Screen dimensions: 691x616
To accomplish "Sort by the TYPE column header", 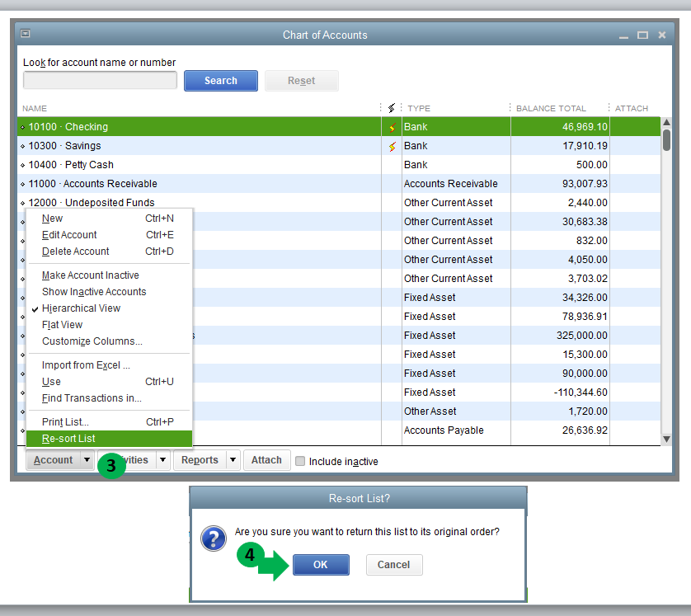I will pyautogui.click(x=419, y=108).
